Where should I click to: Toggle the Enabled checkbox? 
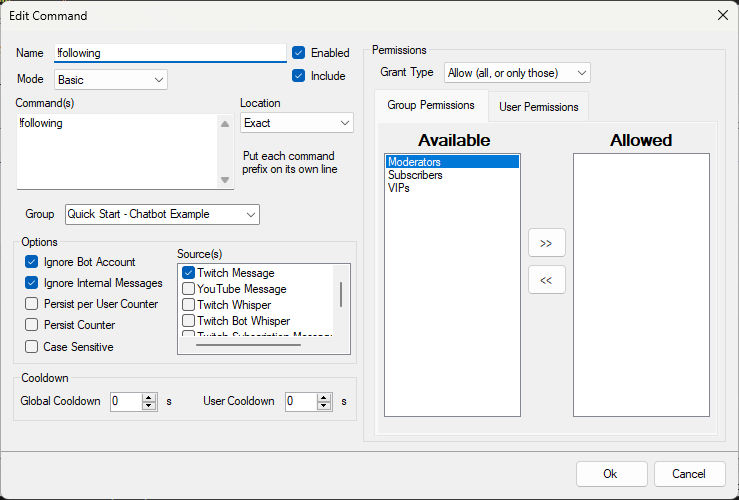point(298,53)
